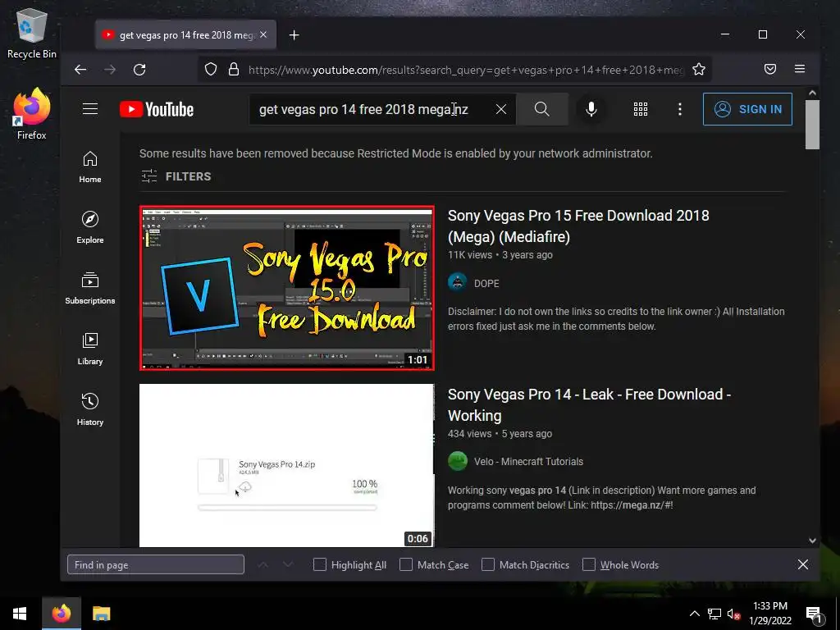Click Firefox icon in taskbar
The height and width of the screenshot is (630, 840).
pos(61,614)
